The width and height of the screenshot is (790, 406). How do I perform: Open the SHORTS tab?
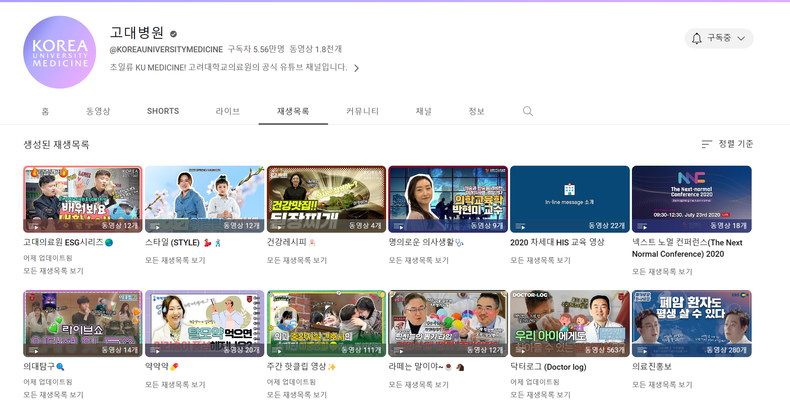click(163, 111)
